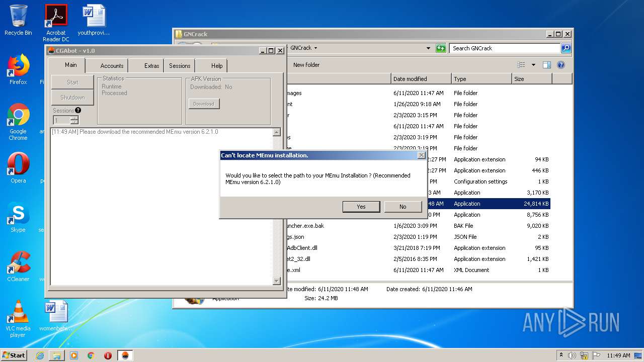This screenshot has height=362, width=644.
Task: Click the Search GNCrack input field
Action: coord(505,48)
